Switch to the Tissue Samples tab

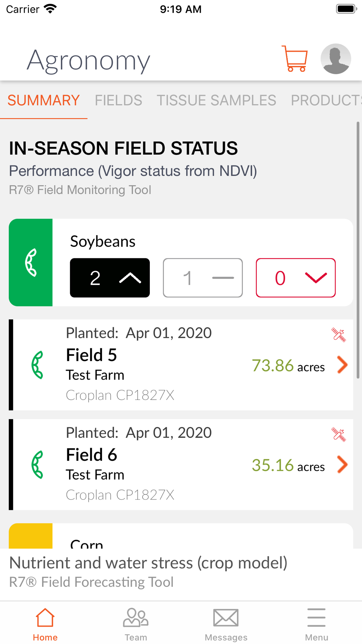216,100
